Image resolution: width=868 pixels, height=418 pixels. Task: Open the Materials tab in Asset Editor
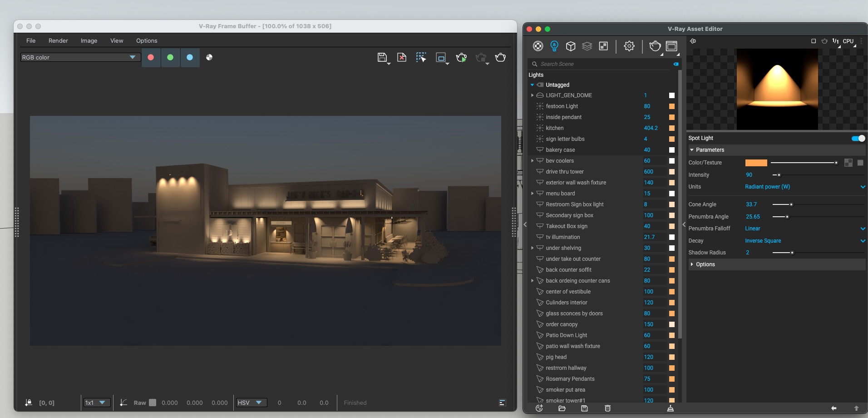(538, 46)
